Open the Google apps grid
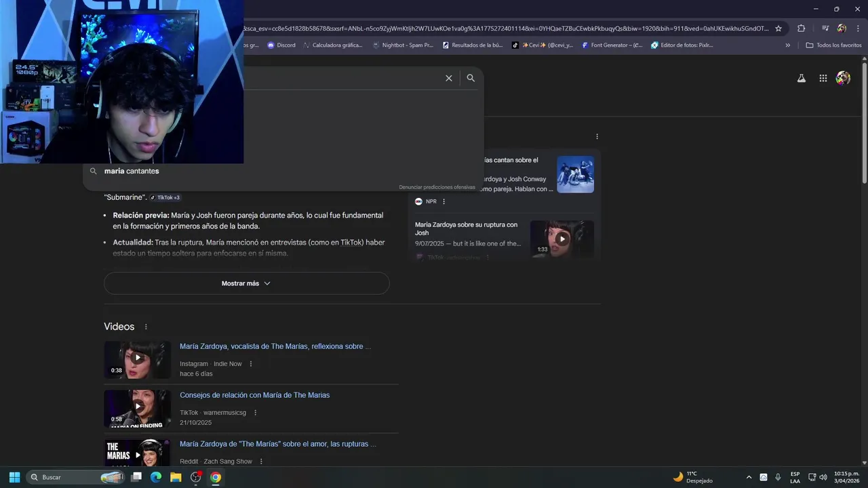868x488 pixels. point(823,78)
